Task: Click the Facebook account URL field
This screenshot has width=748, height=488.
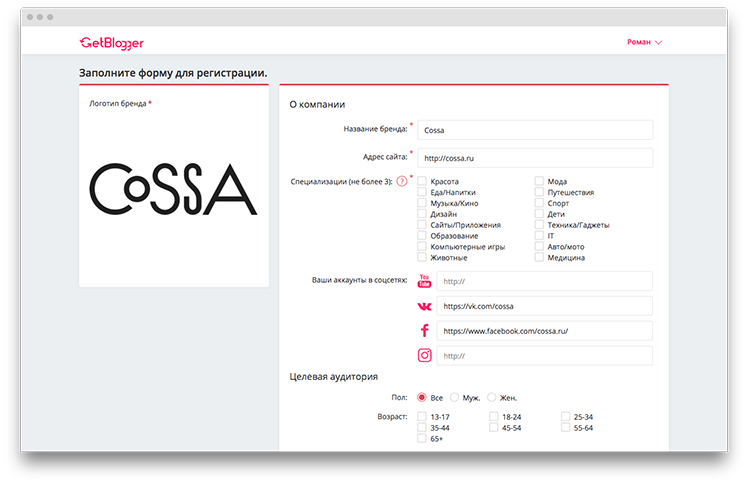Action: tap(544, 331)
